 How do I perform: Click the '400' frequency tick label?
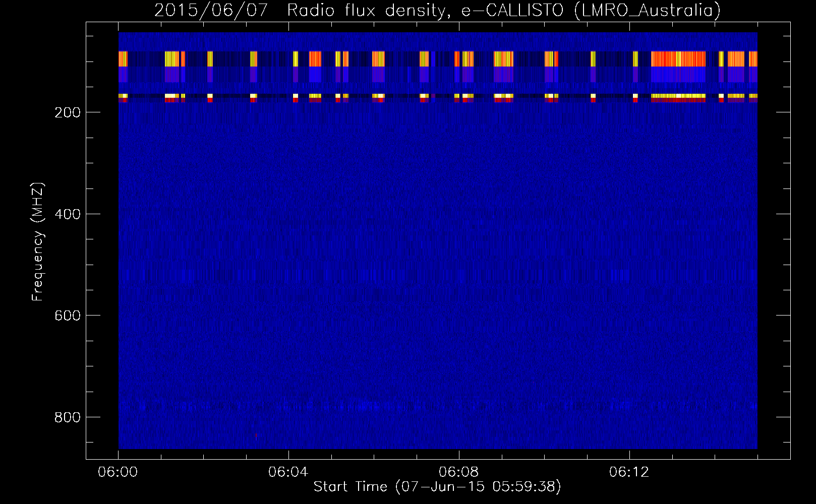[68, 214]
